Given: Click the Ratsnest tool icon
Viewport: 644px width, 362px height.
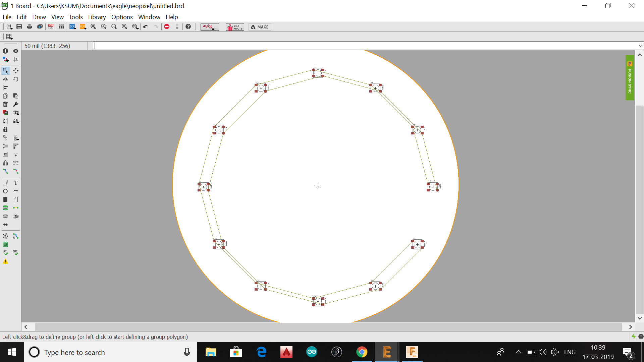Looking at the screenshot, I should click(5, 236).
